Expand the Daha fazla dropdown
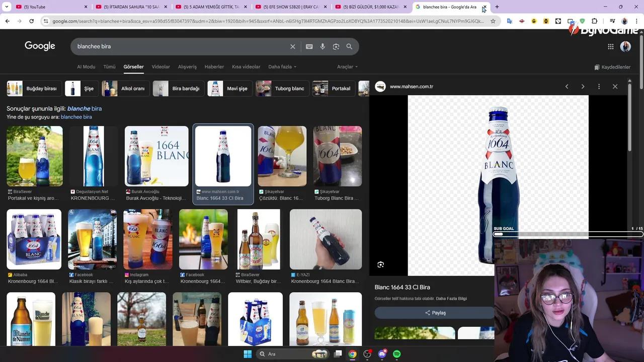Screen dimensions: 644x362 (282, 67)
